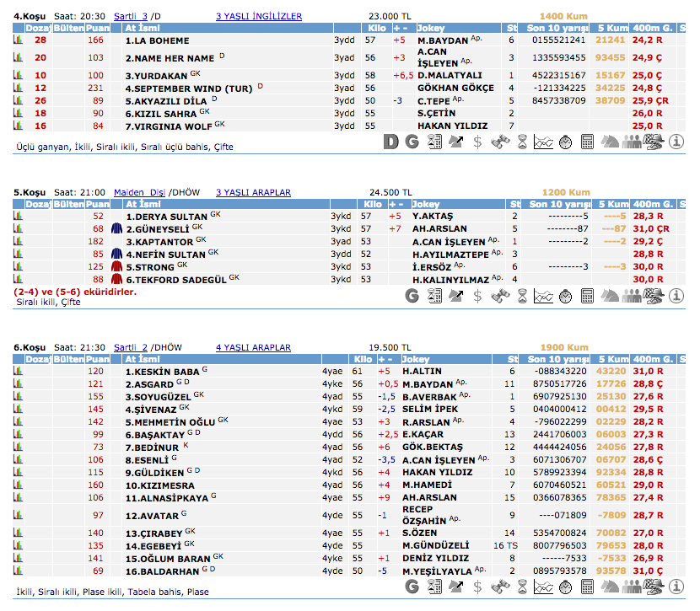Click the info icon under race 5
Viewport: 700px width, 611px height.
tap(676, 296)
